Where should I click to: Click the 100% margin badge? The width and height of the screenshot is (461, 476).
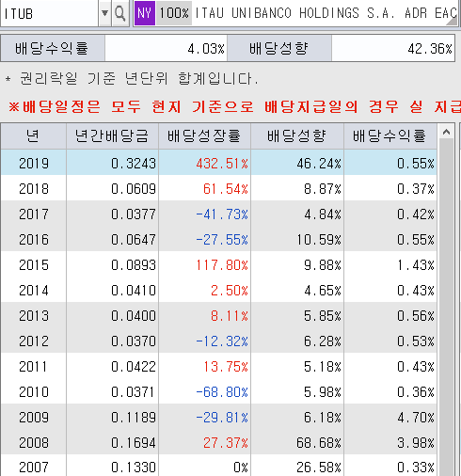(x=174, y=13)
